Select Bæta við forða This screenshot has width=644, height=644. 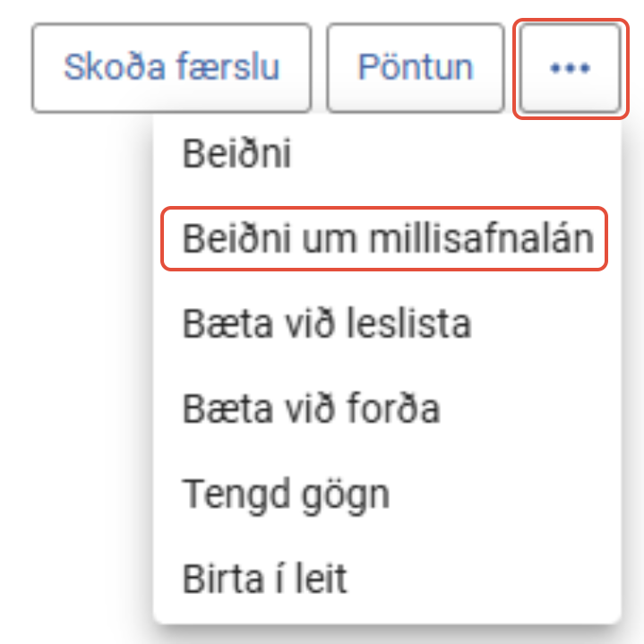tap(312, 408)
